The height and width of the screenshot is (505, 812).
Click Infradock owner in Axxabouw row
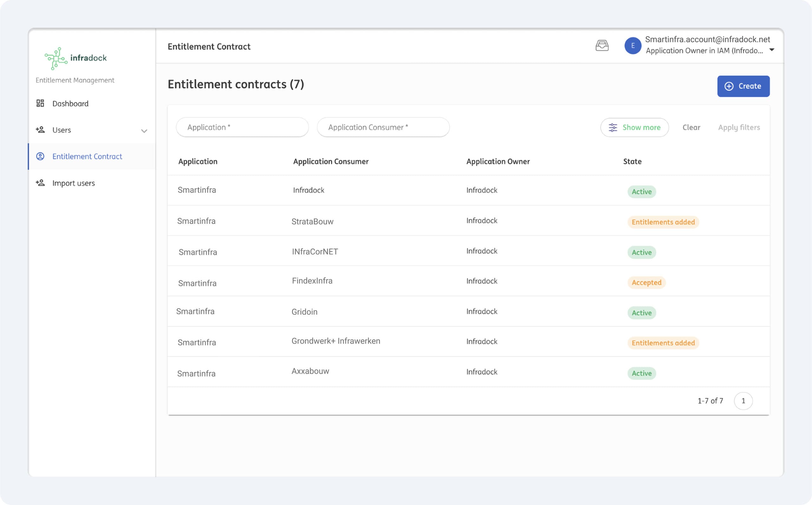click(x=481, y=372)
